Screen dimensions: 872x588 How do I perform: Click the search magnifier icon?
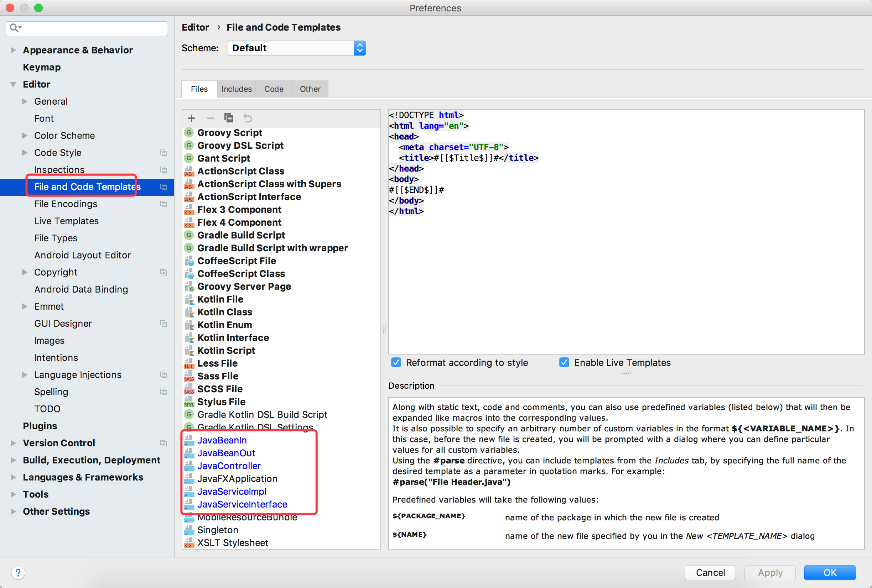click(x=15, y=28)
